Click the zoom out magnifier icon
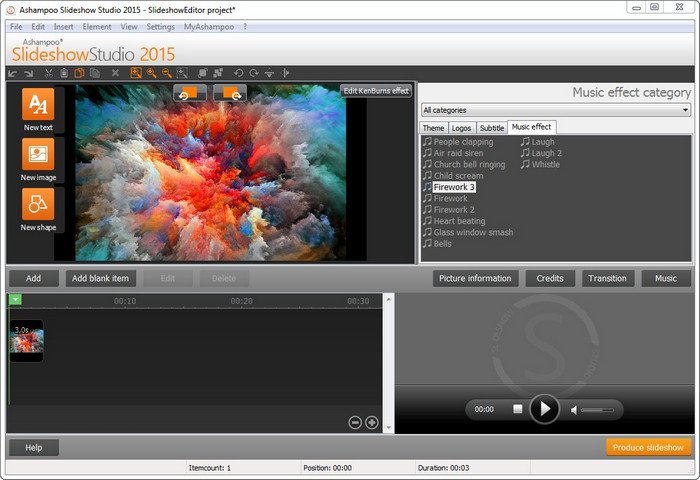The image size is (700, 480). [x=167, y=73]
